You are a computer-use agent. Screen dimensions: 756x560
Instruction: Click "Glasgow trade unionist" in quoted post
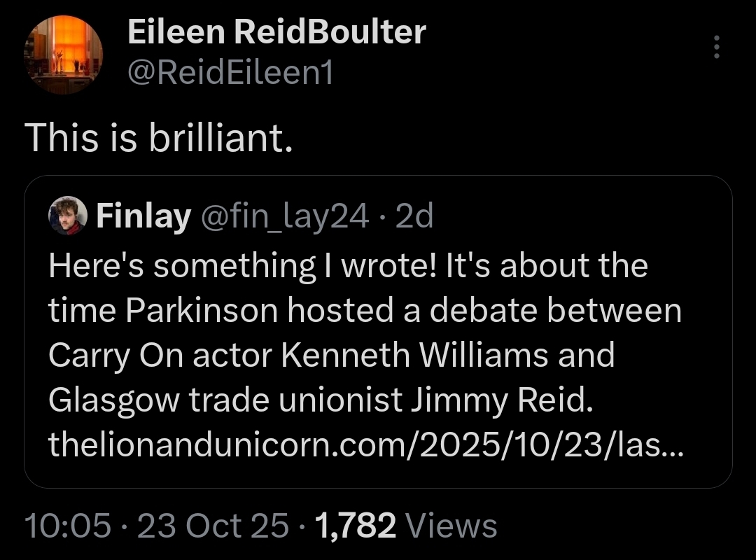pyautogui.click(x=225, y=400)
